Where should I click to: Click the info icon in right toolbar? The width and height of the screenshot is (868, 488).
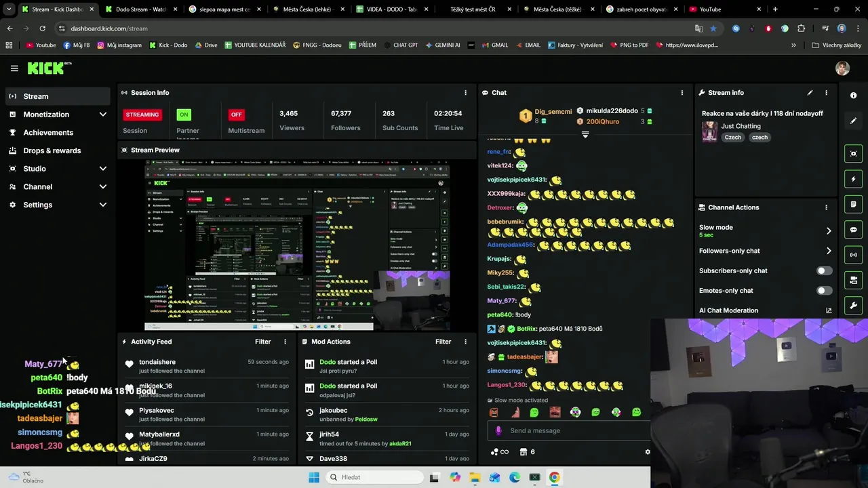tap(854, 96)
